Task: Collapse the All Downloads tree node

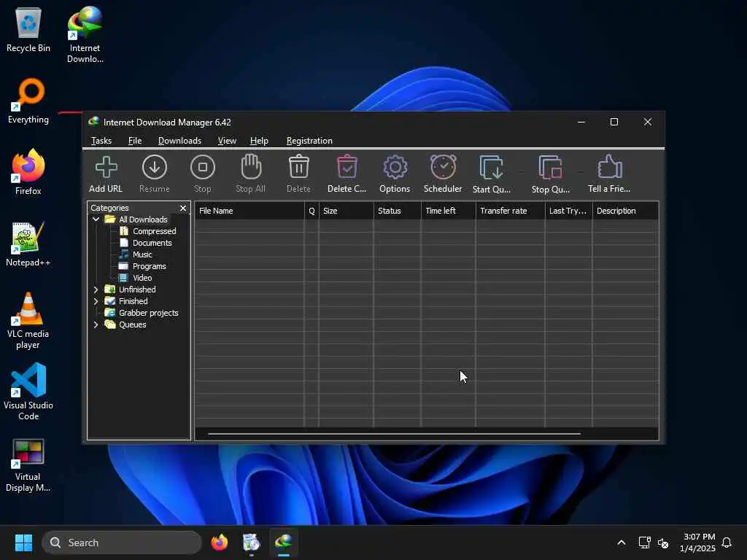Action: point(96,219)
